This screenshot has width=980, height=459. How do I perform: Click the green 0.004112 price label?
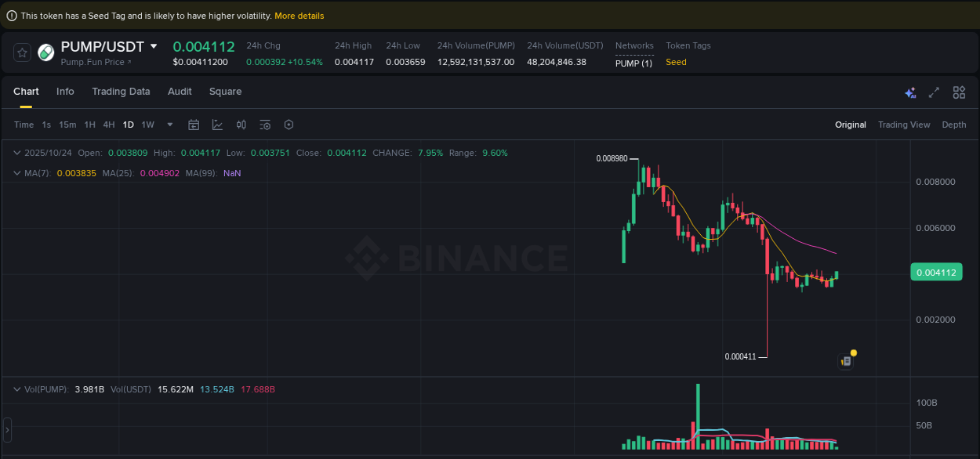click(936, 272)
